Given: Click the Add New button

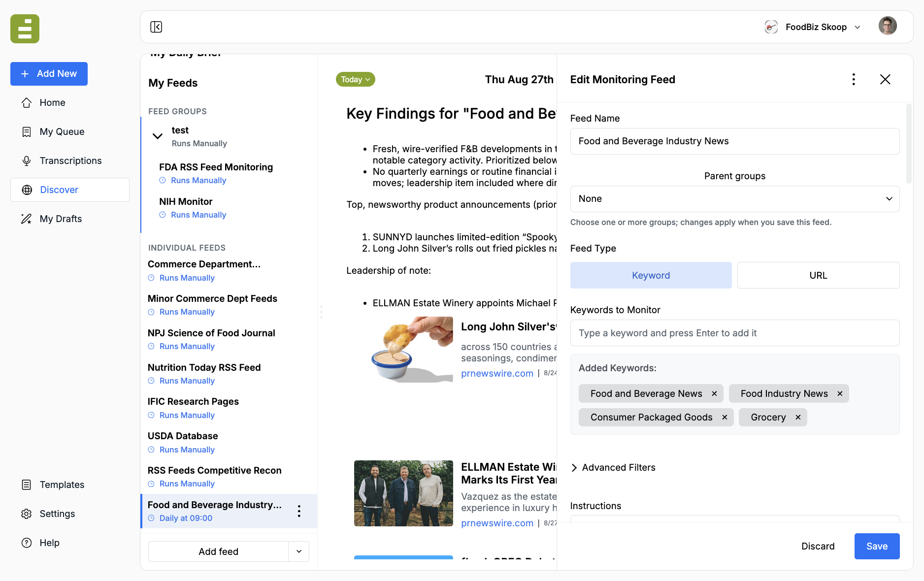Looking at the screenshot, I should [49, 74].
